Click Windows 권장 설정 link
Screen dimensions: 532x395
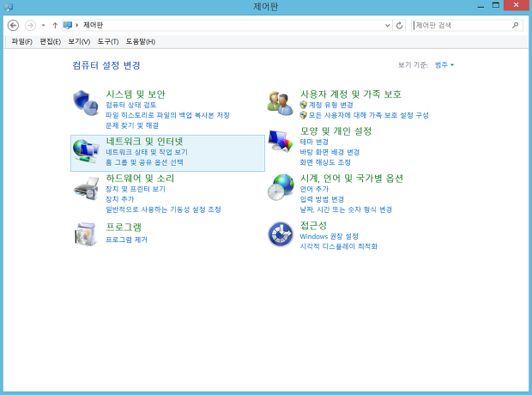pos(329,236)
